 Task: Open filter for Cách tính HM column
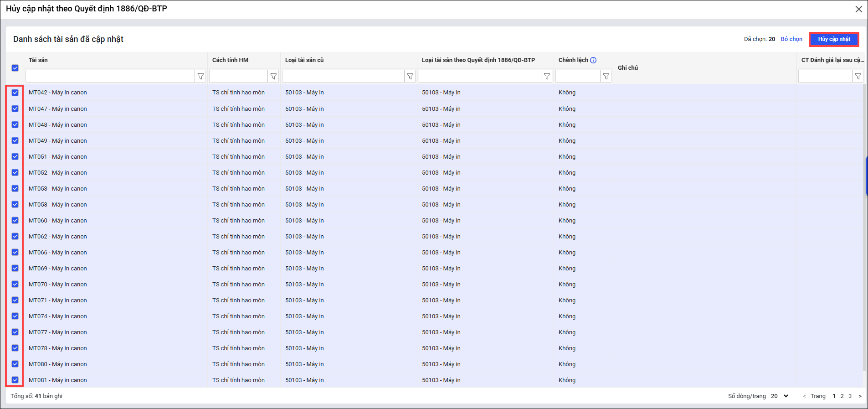(273, 77)
